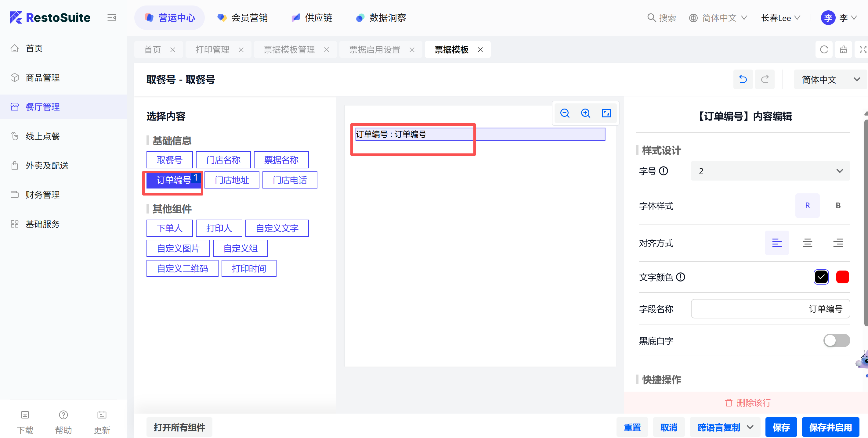The image size is (868, 438).
Task: Click the fit-to-screen preview icon
Action: [x=606, y=113]
